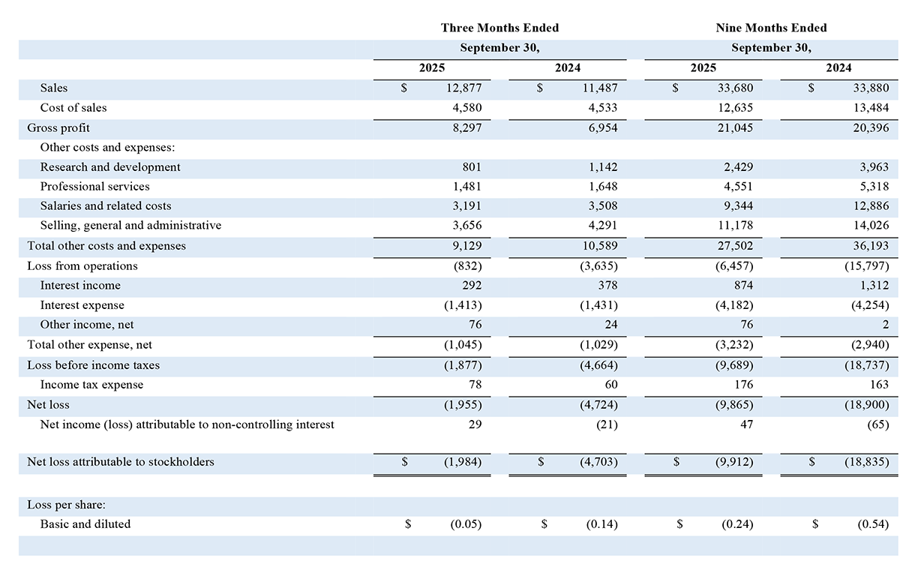The image size is (900, 588).
Task: Select the "Professional services" row label
Action: [x=94, y=187]
